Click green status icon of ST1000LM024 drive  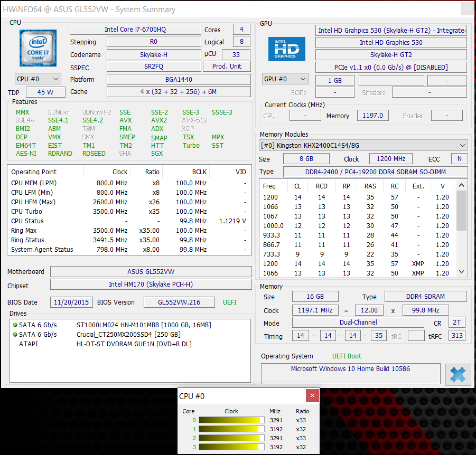point(15,325)
